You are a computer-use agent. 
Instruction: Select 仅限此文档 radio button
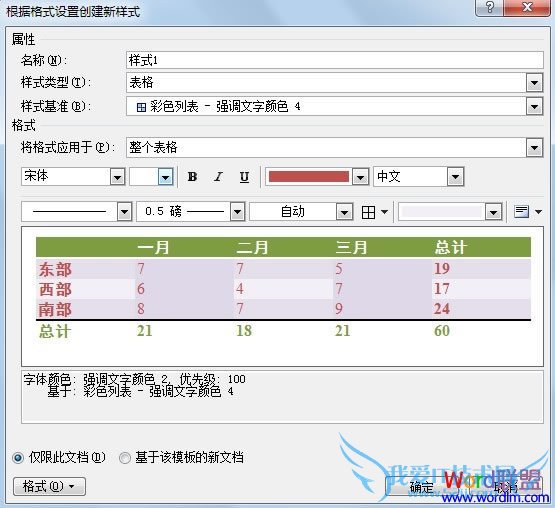[18, 458]
